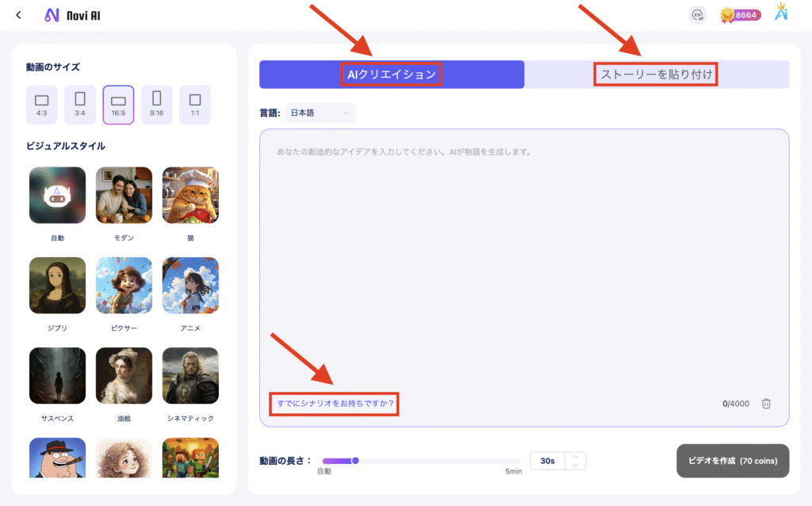Select the 4:3 aspect ratio
This screenshot has height=506, width=812.
tap(42, 105)
